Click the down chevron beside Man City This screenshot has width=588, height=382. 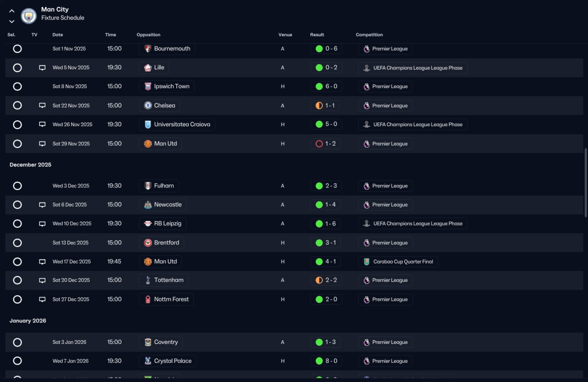click(x=12, y=21)
